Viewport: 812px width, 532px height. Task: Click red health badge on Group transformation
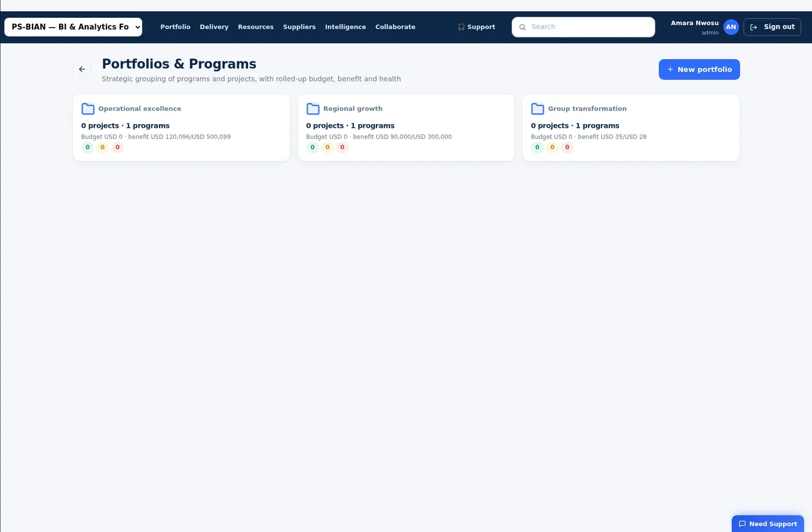pyautogui.click(x=567, y=148)
